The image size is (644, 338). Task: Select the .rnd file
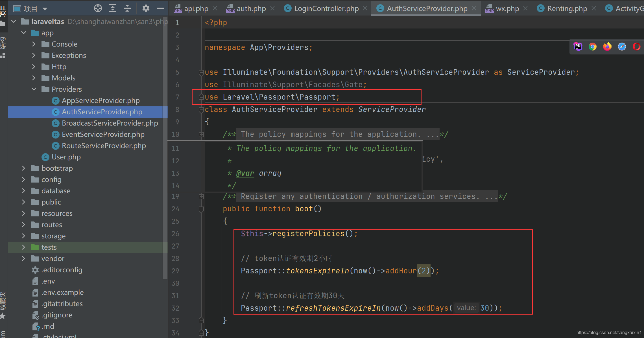[43, 326]
